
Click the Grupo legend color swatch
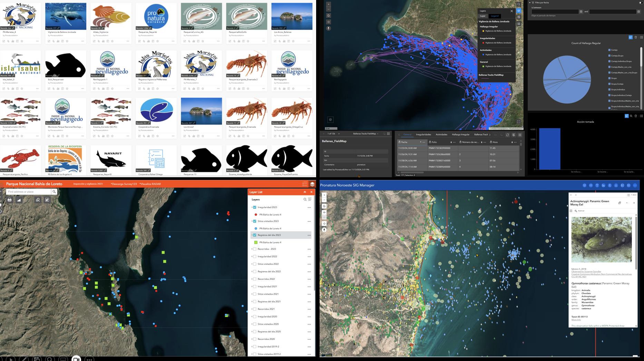coord(609,78)
